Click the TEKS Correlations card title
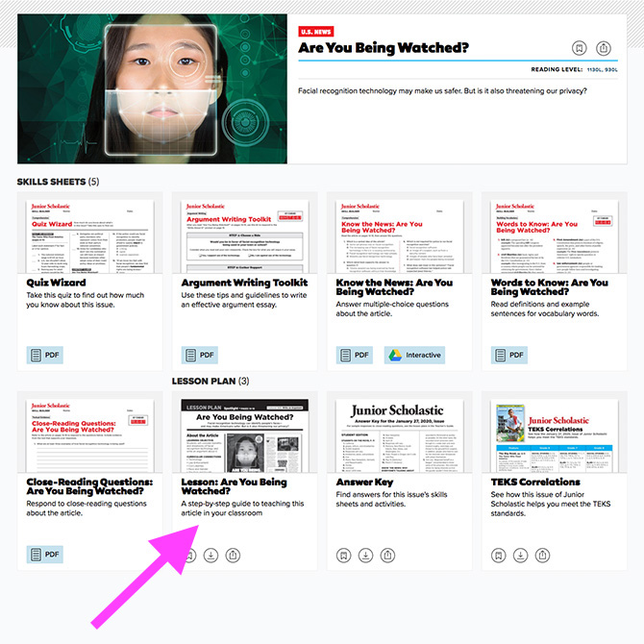This screenshot has width=644, height=644. (x=535, y=482)
